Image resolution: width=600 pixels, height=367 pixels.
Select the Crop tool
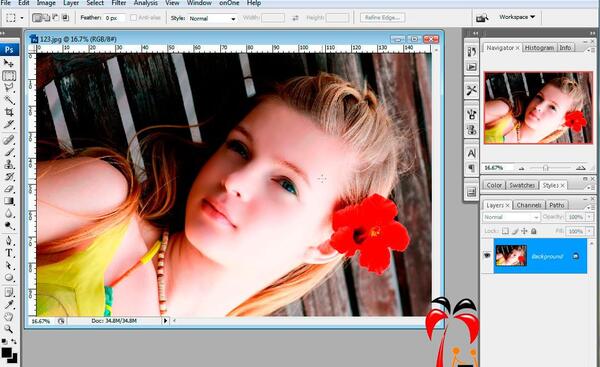click(x=8, y=112)
